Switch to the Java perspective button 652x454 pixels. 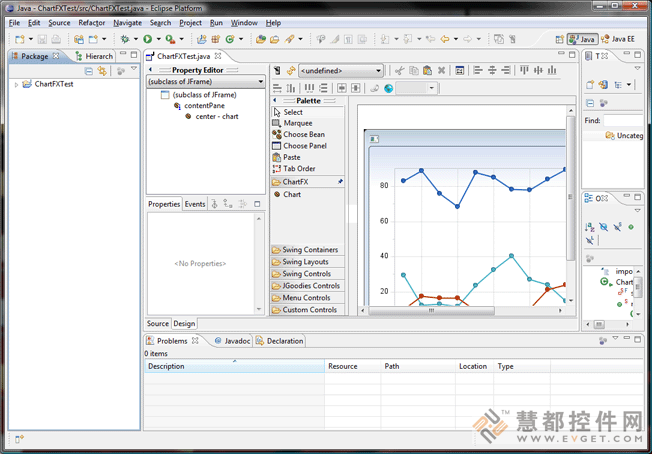click(x=582, y=39)
